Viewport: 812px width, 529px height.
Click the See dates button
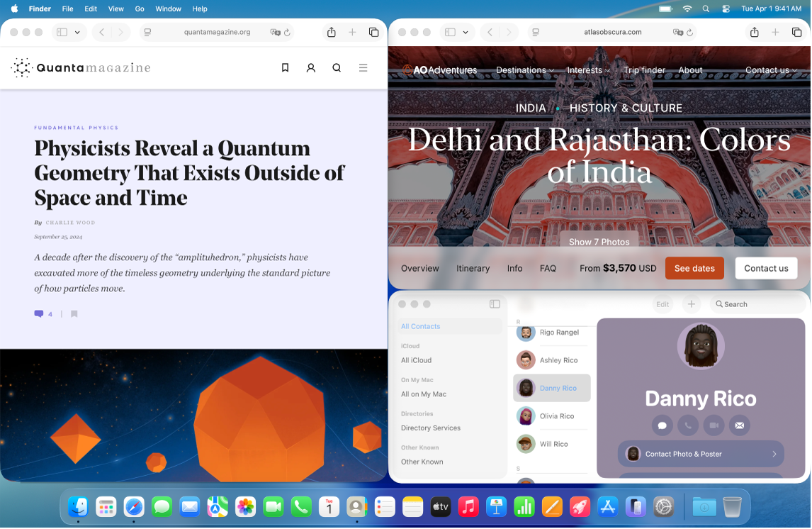(x=694, y=268)
